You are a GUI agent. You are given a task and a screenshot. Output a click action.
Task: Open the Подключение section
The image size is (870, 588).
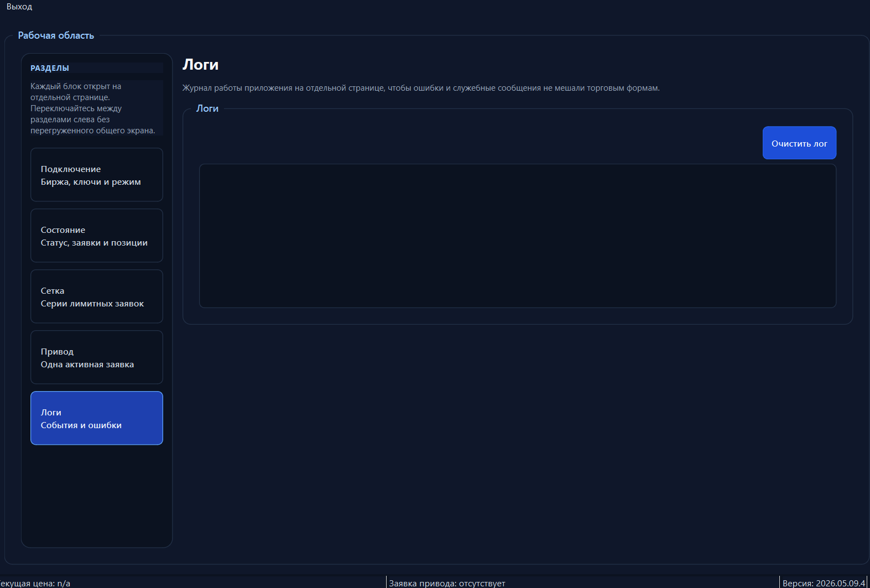(97, 175)
